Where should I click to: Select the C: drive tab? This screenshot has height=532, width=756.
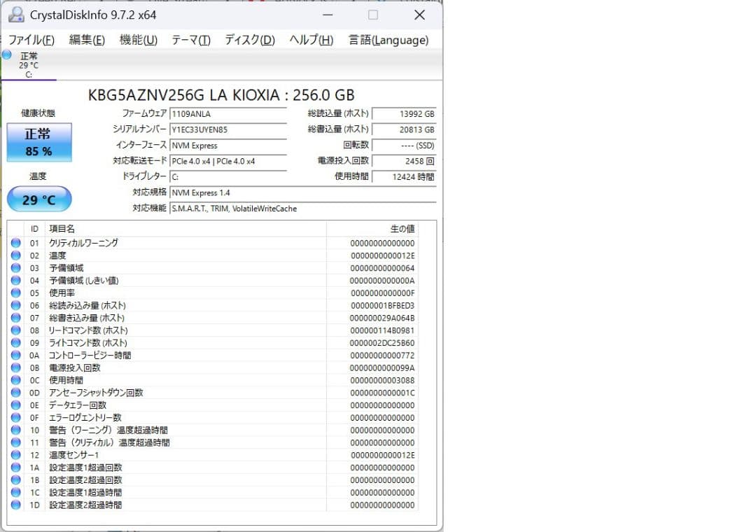coord(29,64)
